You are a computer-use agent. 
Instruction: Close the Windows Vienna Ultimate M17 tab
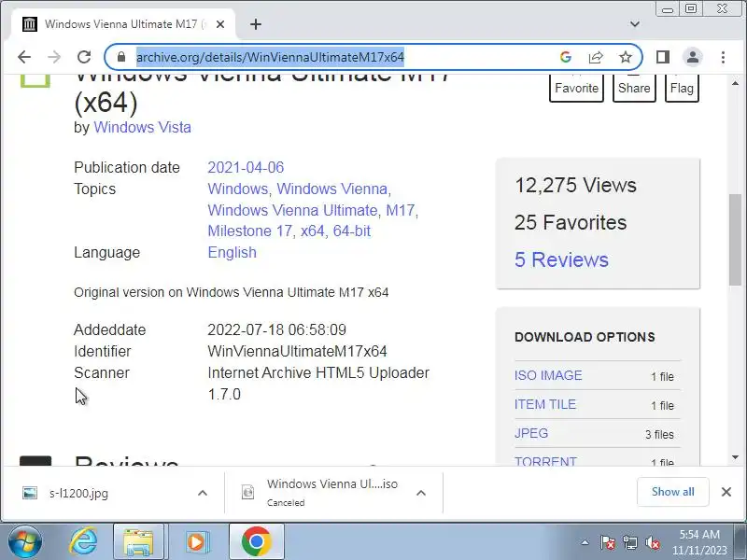[x=220, y=24]
